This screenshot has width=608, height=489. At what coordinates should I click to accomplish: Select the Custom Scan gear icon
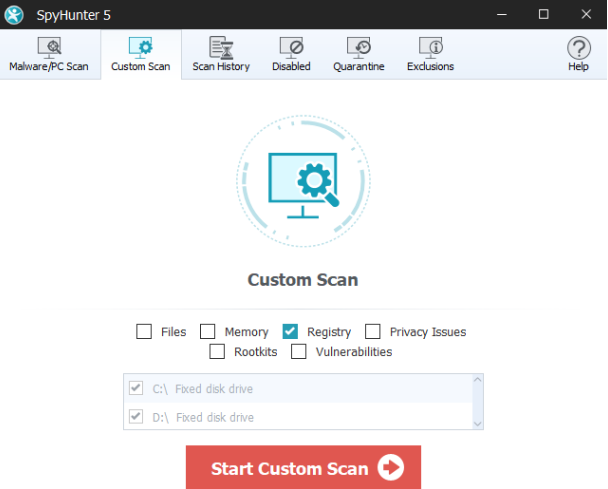point(141,47)
